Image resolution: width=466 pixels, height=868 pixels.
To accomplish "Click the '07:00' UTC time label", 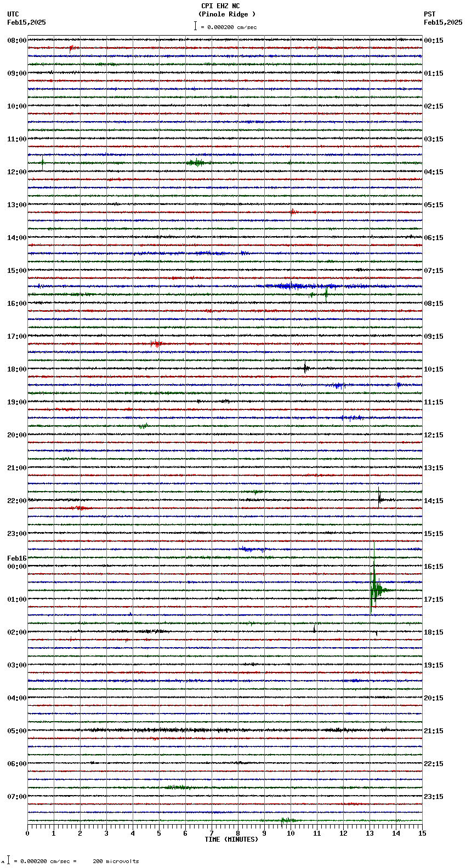I will (17, 797).
